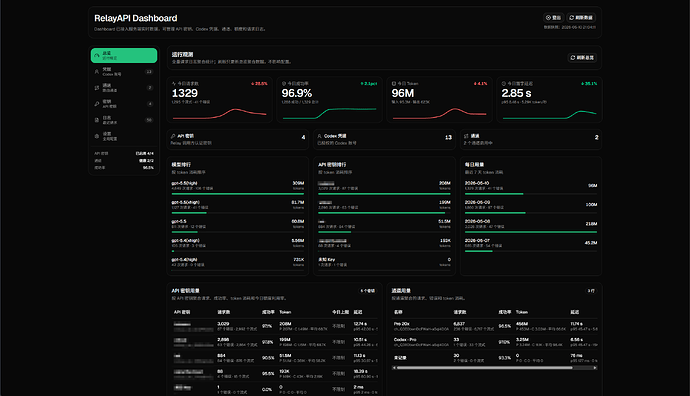Open the sidebar settings item with the gear
This screenshot has height=396, width=690.
[x=124, y=136]
